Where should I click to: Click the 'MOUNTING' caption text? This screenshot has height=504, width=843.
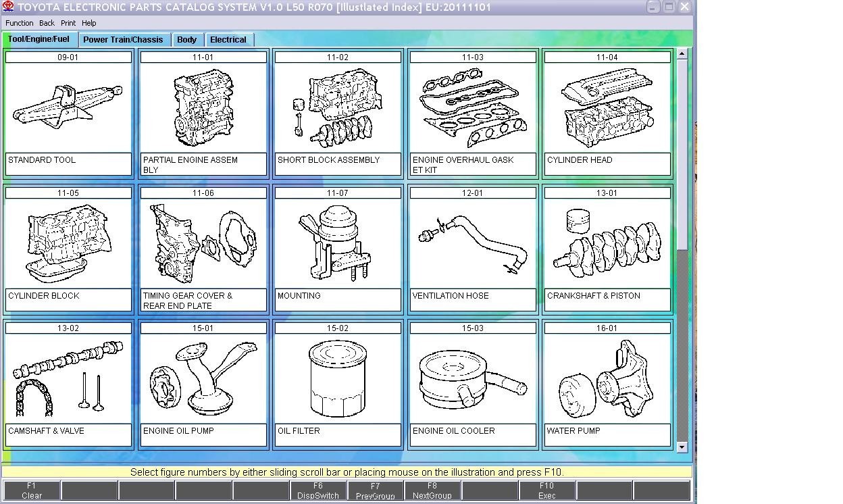299,296
